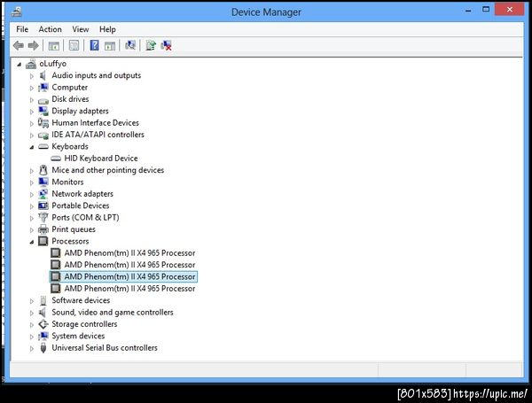The height and width of the screenshot is (403, 532).
Task: Click the Show/Hide Console Tree icon
Action: click(53, 45)
